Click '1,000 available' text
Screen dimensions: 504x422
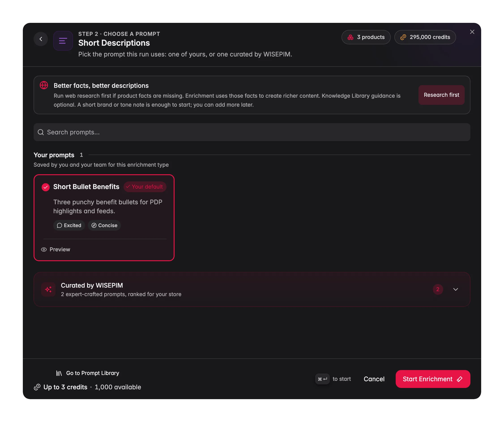[118, 387]
